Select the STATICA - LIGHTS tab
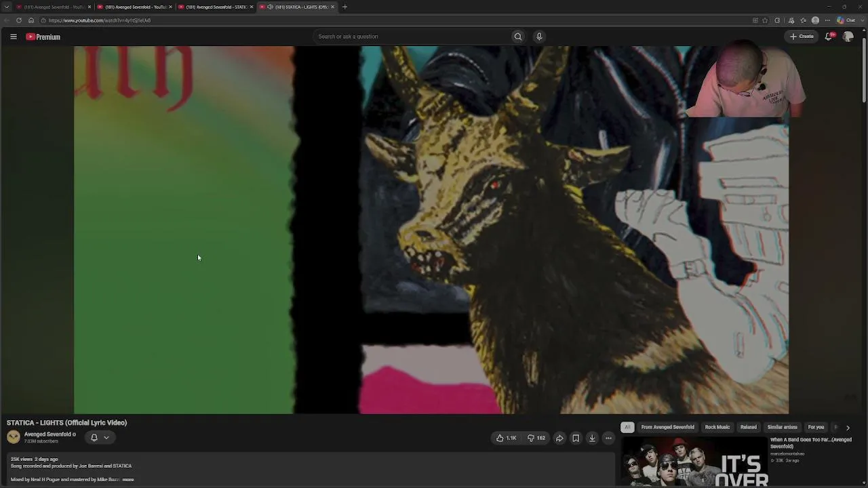 pos(296,7)
